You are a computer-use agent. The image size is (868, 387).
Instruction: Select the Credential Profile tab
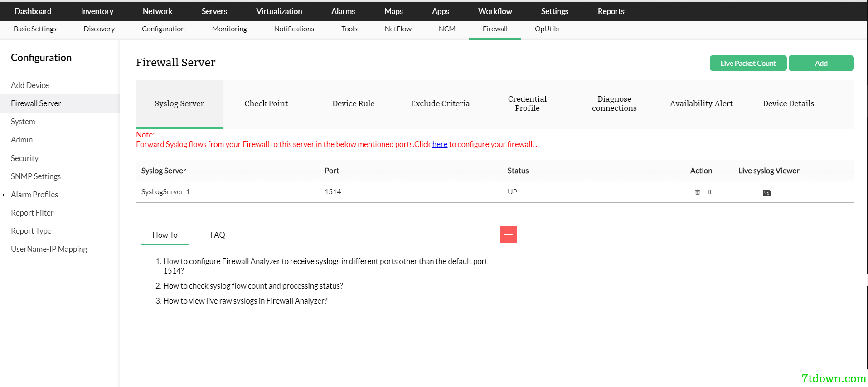click(x=528, y=104)
